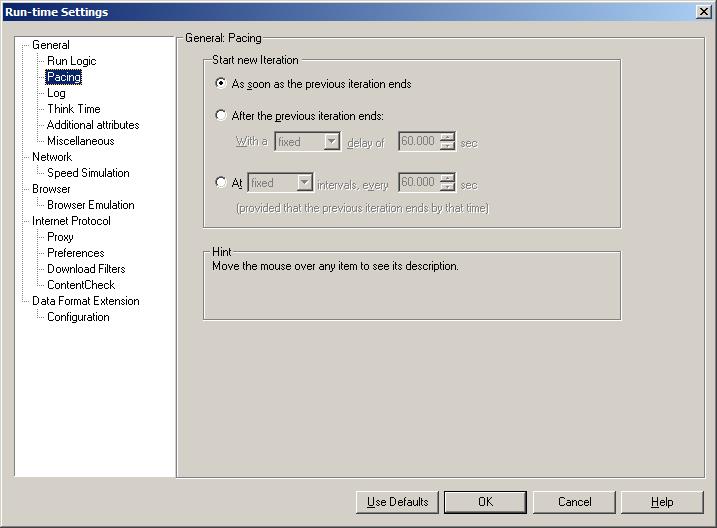Viewport: 717px width, 528px height.
Task: Select 'As soon as the previous iteration ends'
Action: click(x=222, y=84)
